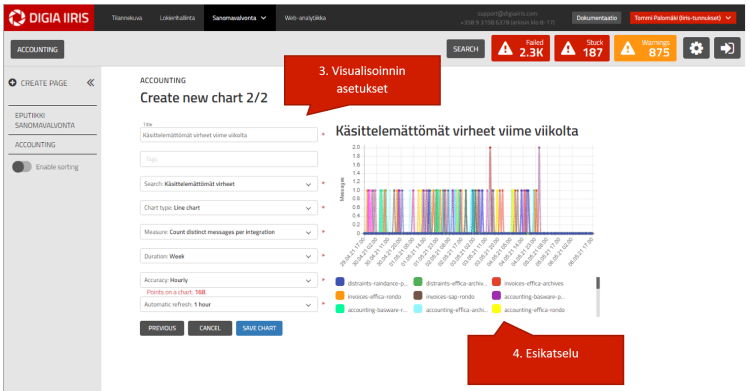750x391 pixels.
Task: Collapse sidebar with double chevron icon
Action: 90,83
